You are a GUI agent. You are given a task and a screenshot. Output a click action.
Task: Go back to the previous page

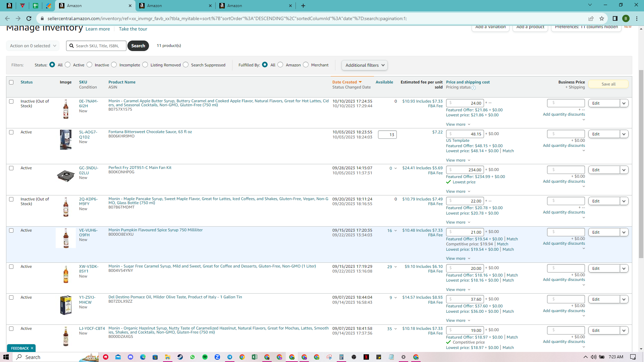click(x=7, y=18)
